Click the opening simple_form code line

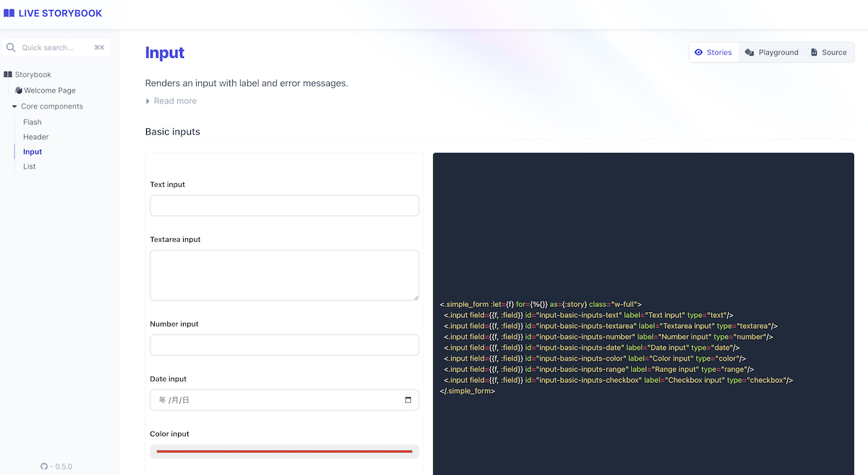(540, 304)
